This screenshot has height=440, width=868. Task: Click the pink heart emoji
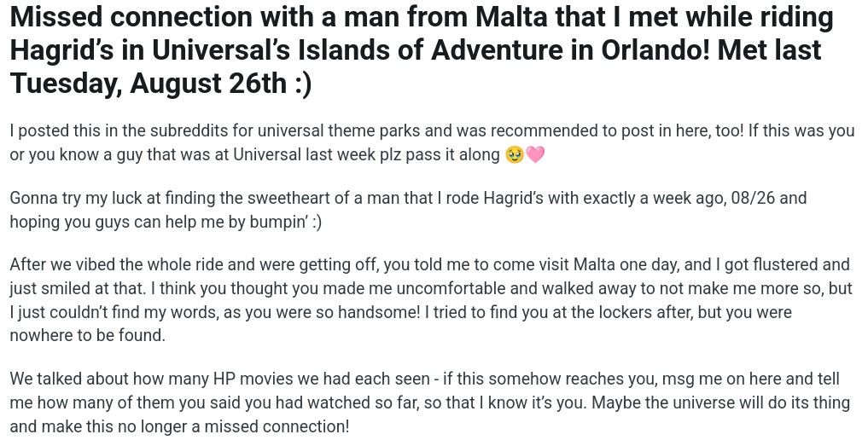point(534,155)
